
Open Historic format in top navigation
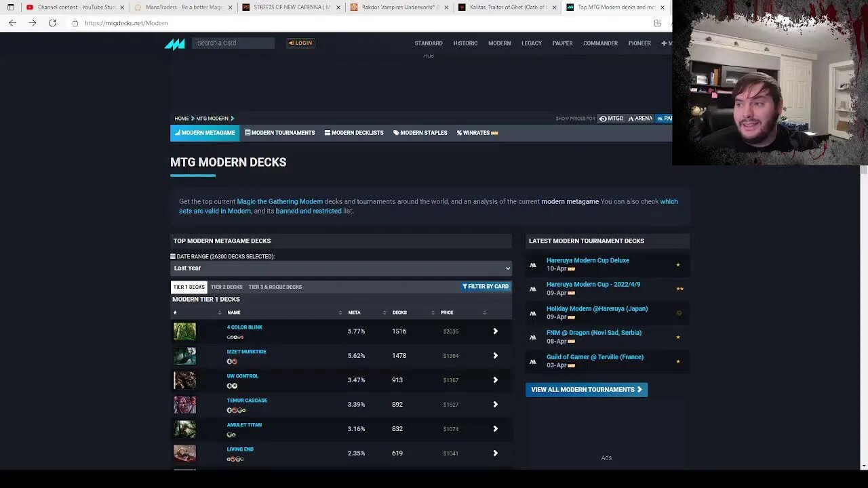(465, 43)
